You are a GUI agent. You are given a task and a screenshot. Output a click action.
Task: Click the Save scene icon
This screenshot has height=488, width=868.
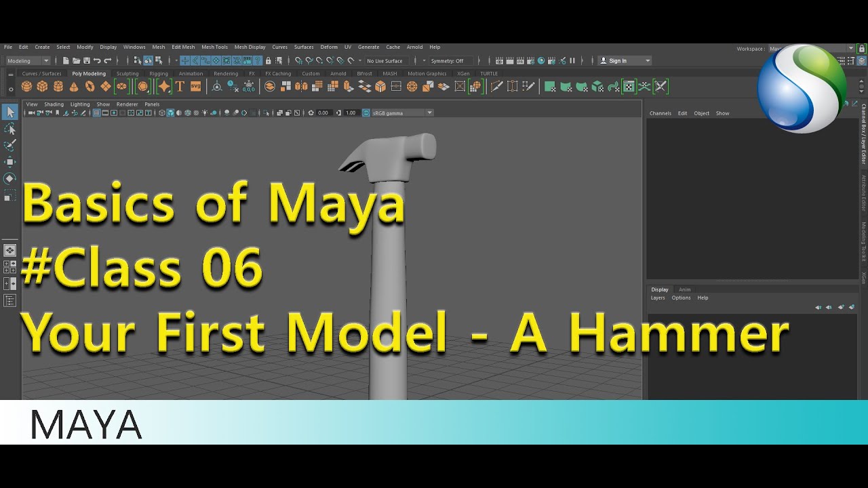(x=86, y=60)
